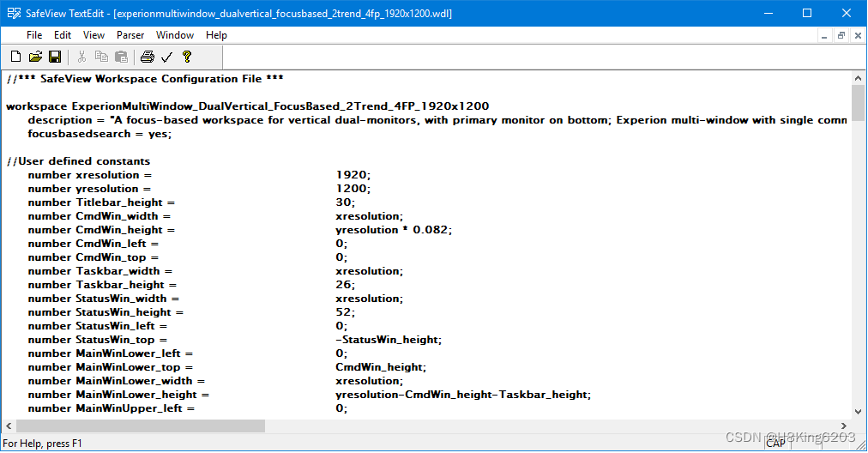Image resolution: width=868 pixels, height=453 pixels.
Task: Click the horizontal scrollbar thumb
Action: click(141, 426)
